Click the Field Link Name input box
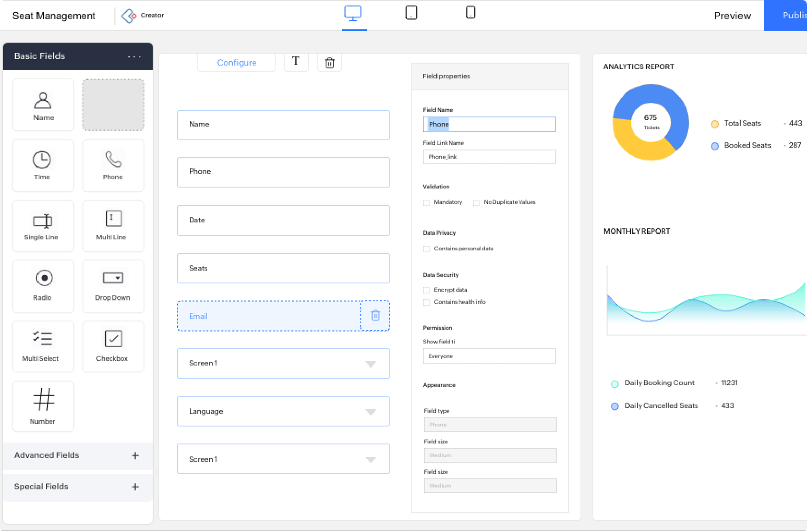Viewport: 807px width, 532px height. coord(489,157)
